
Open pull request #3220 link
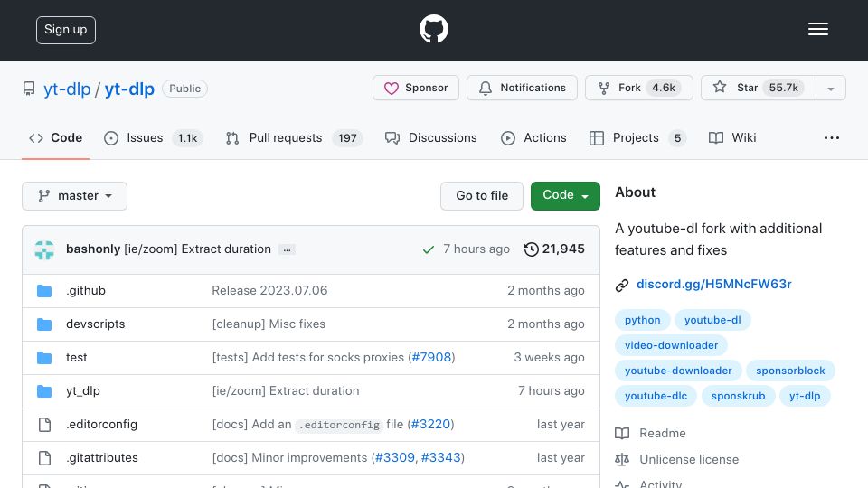coord(430,425)
